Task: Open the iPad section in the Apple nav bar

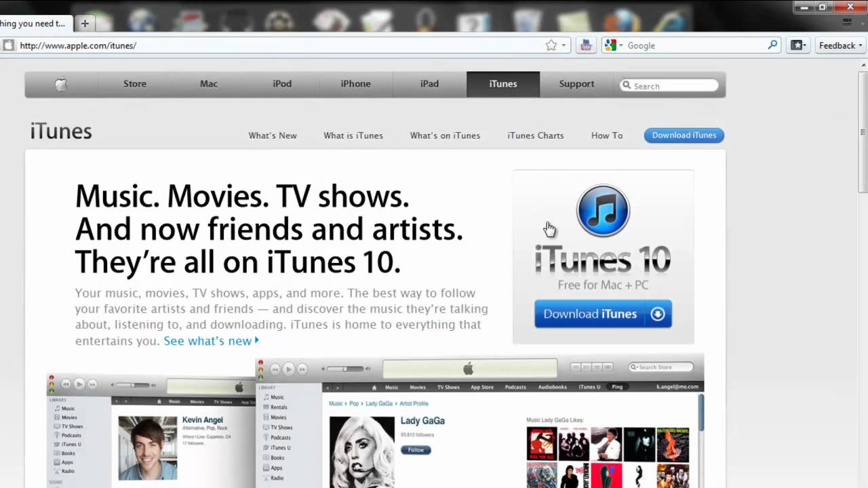Action: tap(429, 84)
